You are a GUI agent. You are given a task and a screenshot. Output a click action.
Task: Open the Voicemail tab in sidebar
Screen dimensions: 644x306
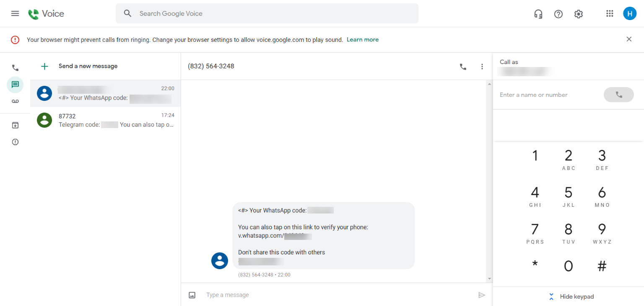[15, 101]
